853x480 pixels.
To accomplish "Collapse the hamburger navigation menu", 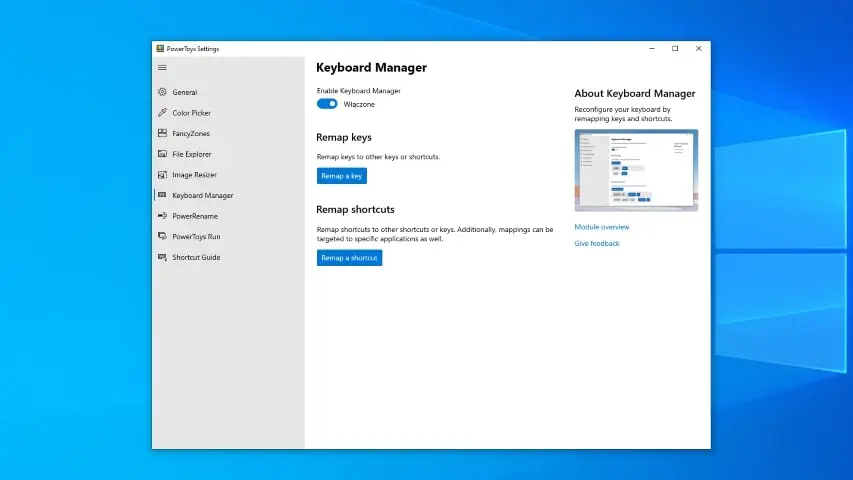I will pyautogui.click(x=163, y=68).
